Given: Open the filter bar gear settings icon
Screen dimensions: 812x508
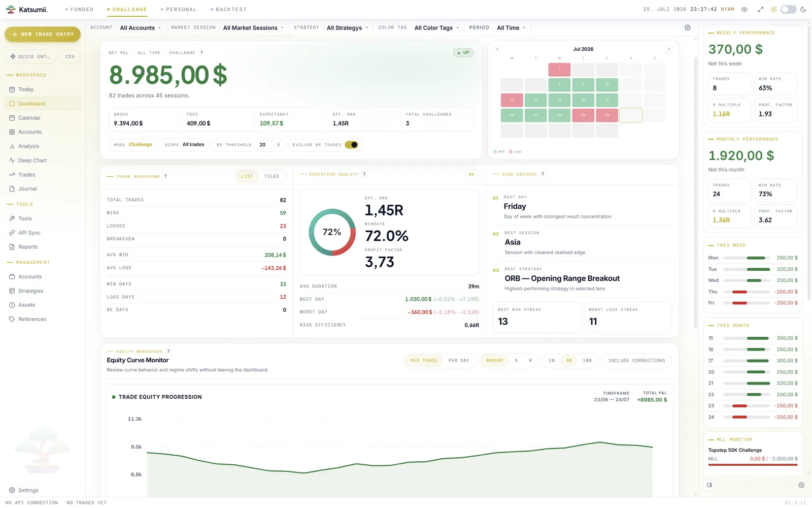Looking at the screenshot, I should click(x=688, y=28).
